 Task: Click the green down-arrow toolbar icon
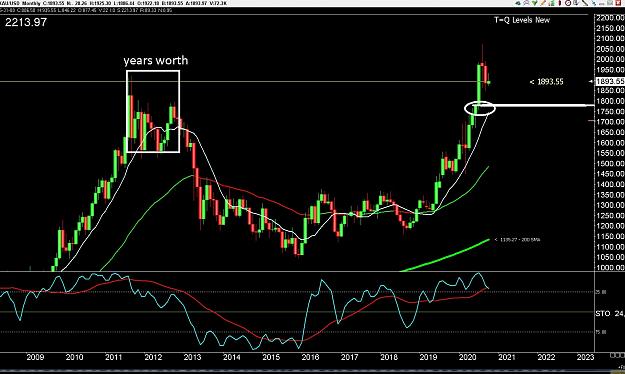tap(535, 2)
